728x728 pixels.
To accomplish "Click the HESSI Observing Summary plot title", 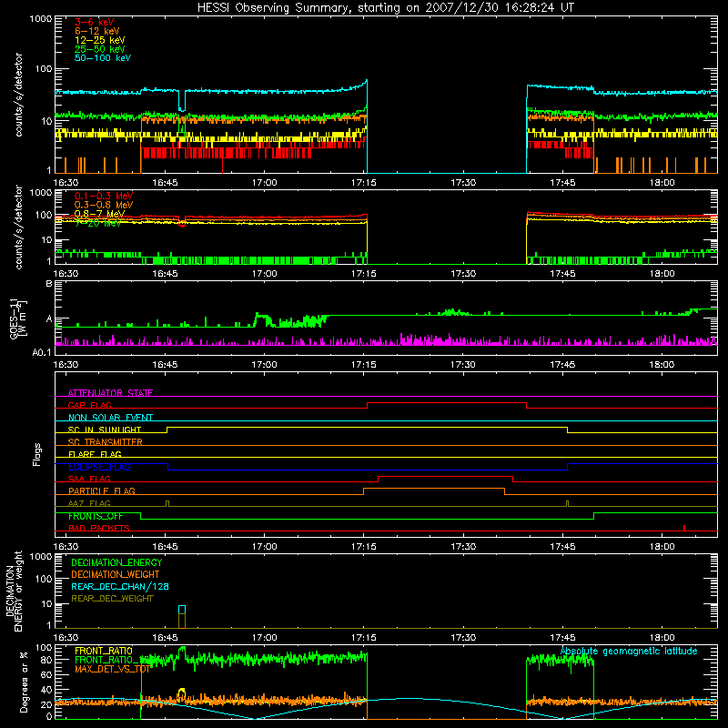I will coord(385,7).
